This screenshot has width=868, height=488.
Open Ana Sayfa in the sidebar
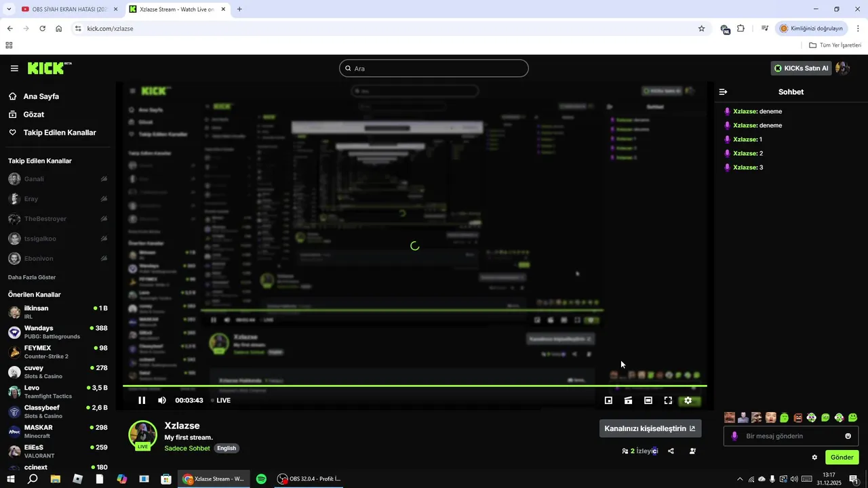[x=41, y=96]
